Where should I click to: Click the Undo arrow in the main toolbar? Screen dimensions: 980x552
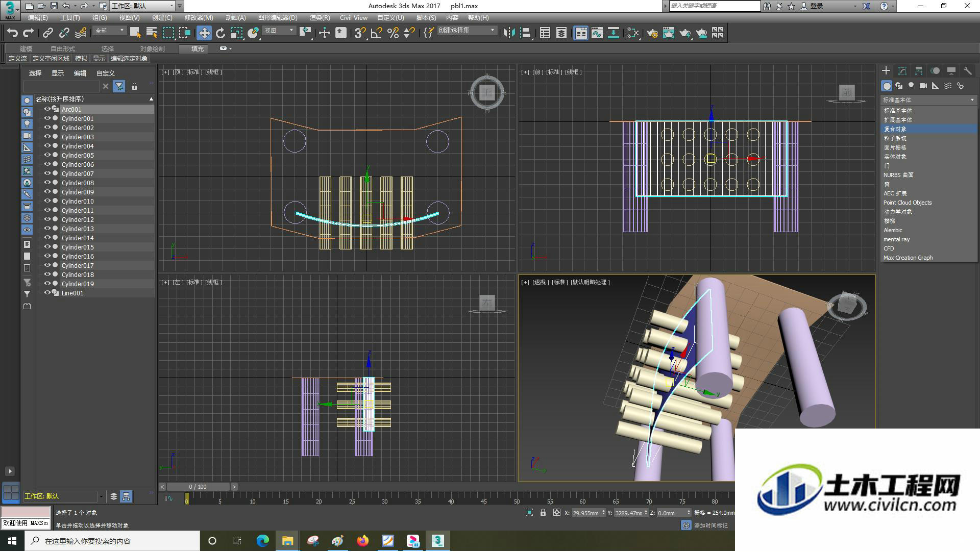click(12, 33)
